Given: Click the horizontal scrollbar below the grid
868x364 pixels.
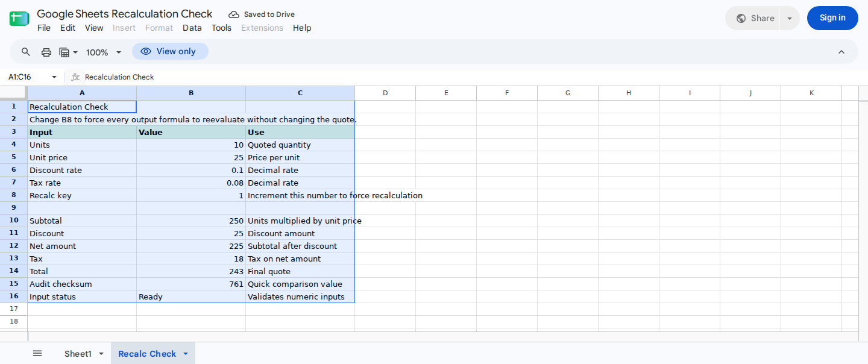Looking at the screenshot, I should tap(443, 336).
